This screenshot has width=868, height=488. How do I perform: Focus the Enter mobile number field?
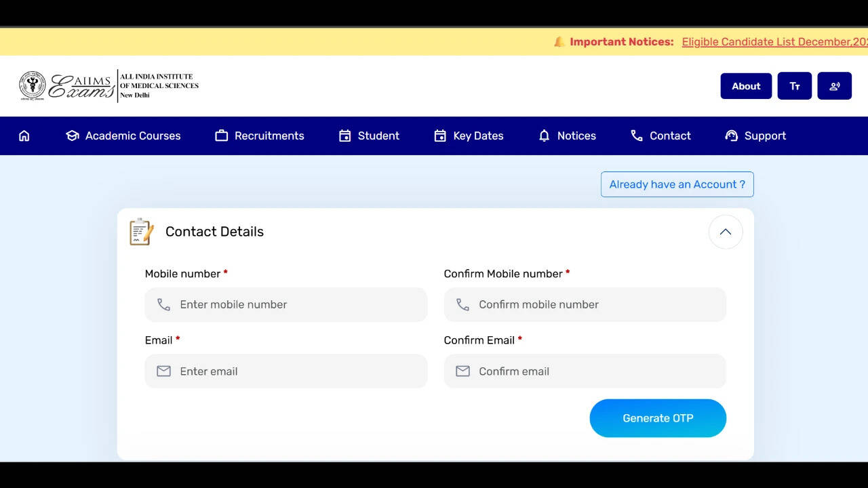coord(286,305)
